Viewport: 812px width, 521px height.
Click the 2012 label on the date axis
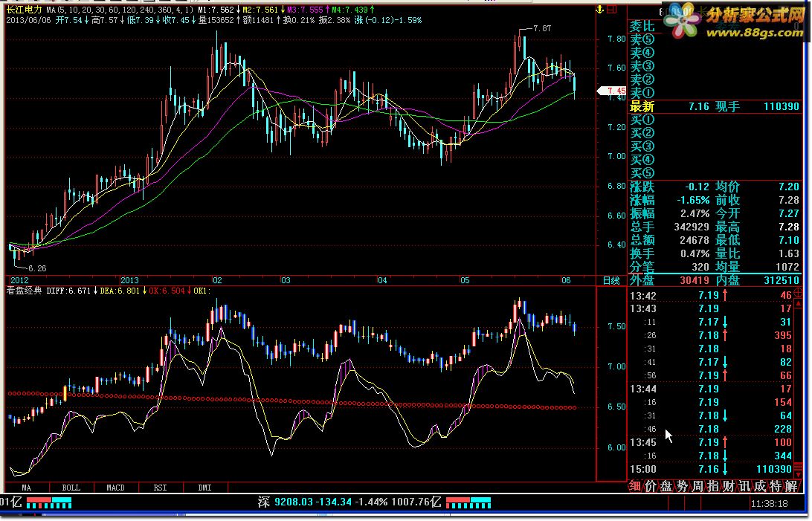coord(19,280)
